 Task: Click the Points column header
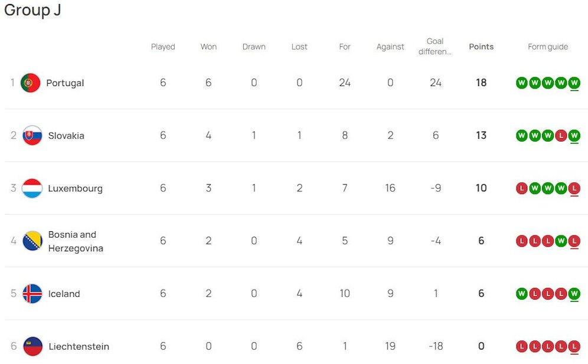point(481,47)
